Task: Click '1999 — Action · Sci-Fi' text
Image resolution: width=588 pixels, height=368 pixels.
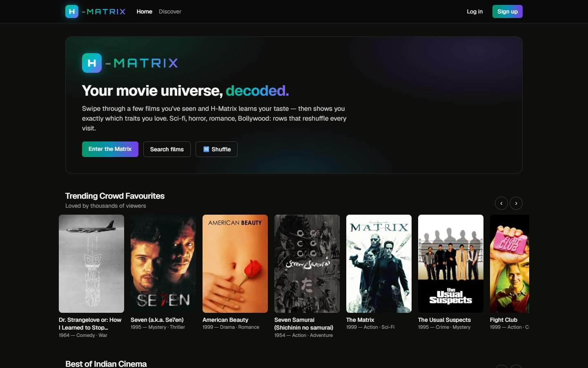Action: 370,327
